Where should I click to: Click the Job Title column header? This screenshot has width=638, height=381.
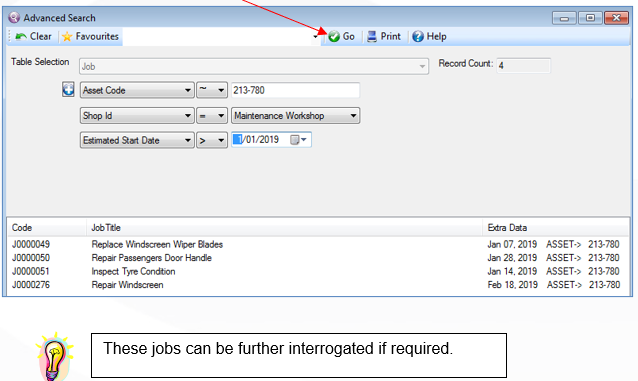[x=284, y=228]
